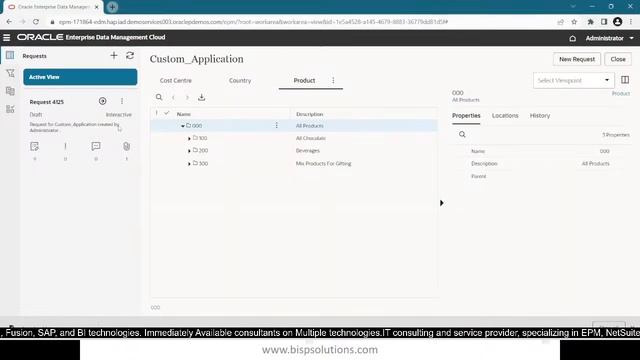Open the request issues icon

tap(65, 146)
